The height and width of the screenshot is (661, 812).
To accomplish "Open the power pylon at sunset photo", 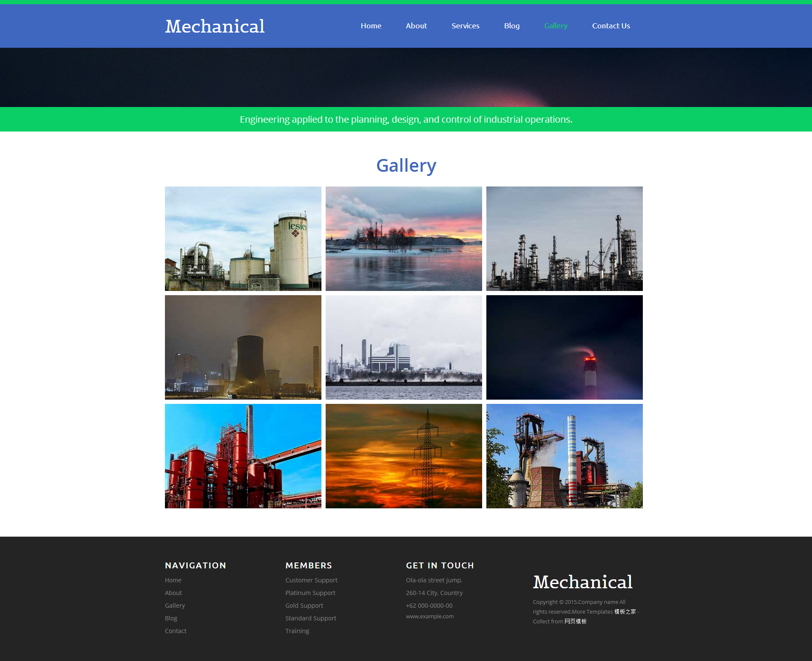I will click(404, 456).
